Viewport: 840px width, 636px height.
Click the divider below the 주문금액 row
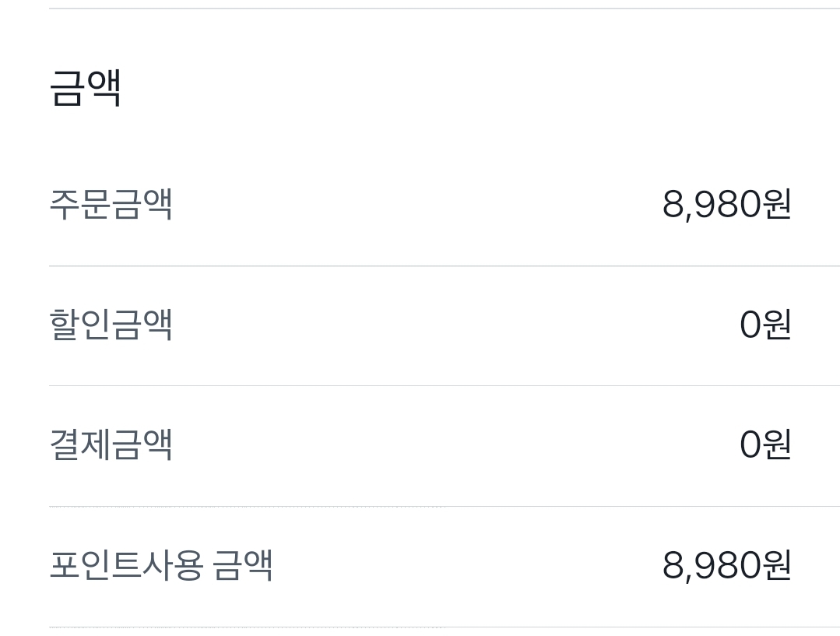tap(444, 266)
